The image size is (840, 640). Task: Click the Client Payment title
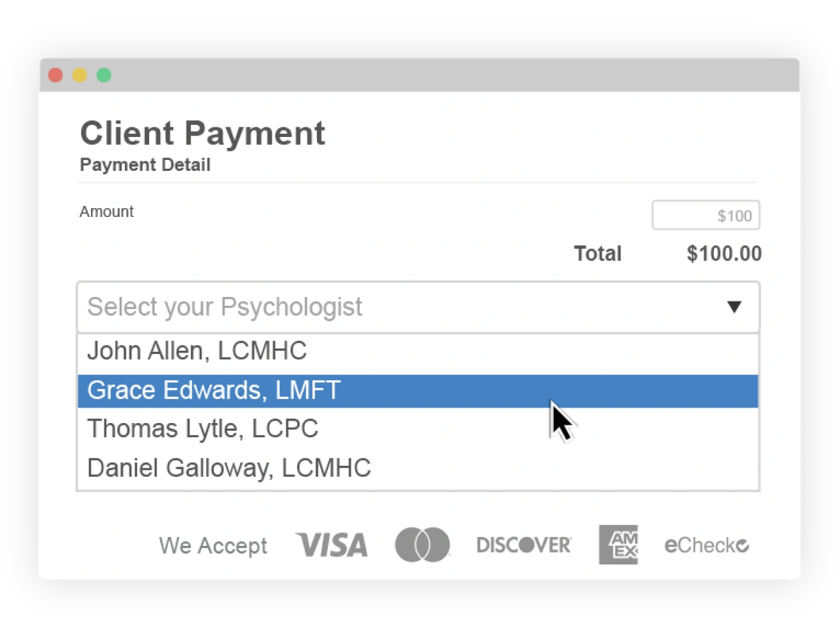[202, 134]
